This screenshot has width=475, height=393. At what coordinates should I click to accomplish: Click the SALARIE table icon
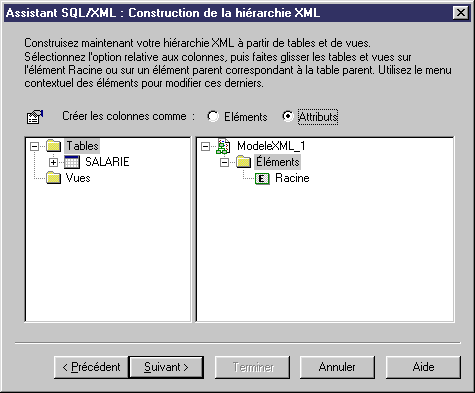(72, 162)
